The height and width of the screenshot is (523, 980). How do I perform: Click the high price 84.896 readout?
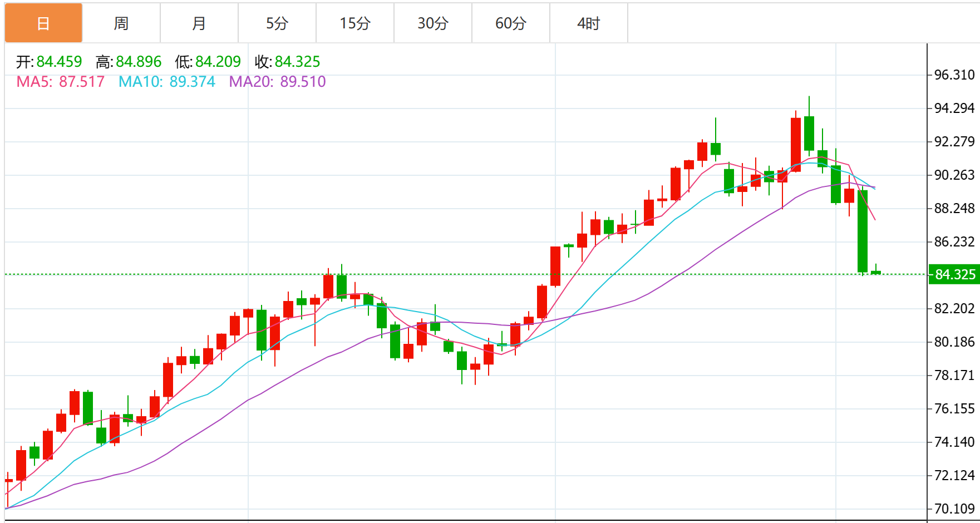click(139, 62)
